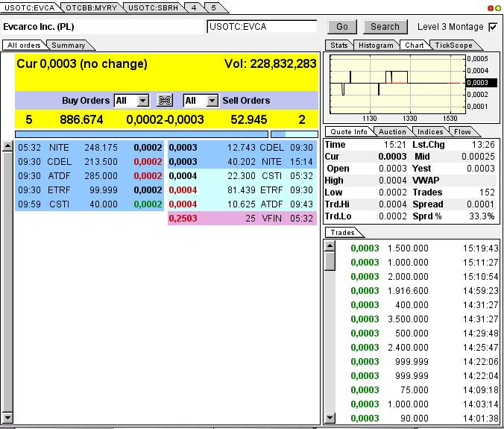The image size is (504, 429).
Task: Click the trade at 15:19:43
Action: [424, 248]
